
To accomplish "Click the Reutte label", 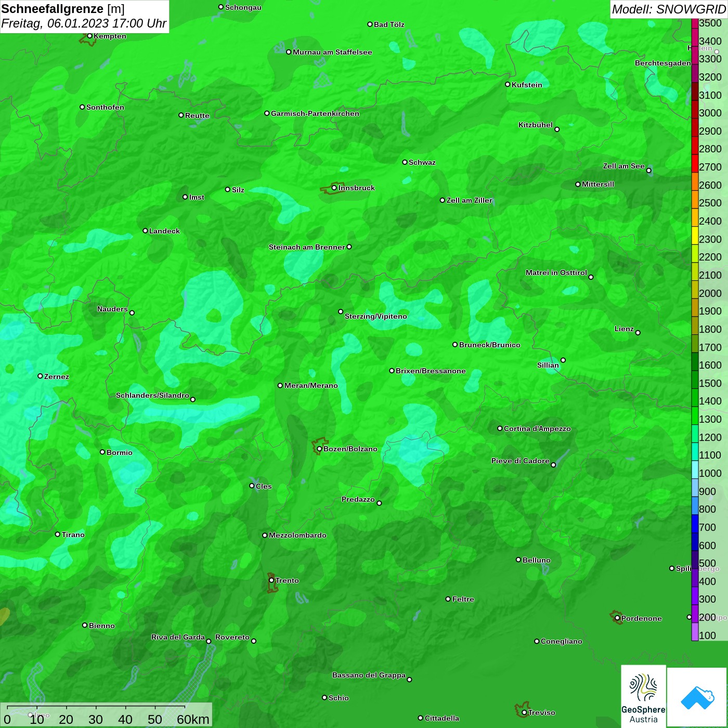I will point(197,115).
